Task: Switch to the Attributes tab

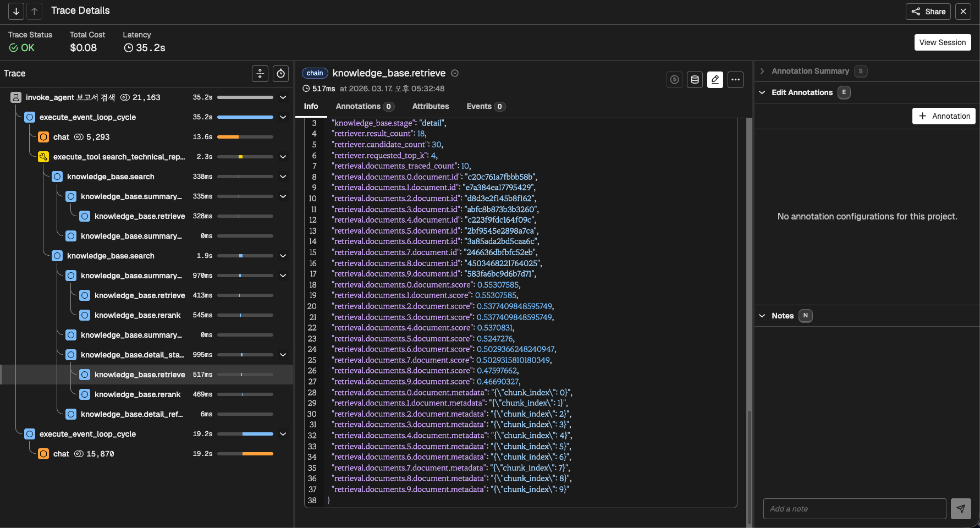Action: tap(431, 106)
